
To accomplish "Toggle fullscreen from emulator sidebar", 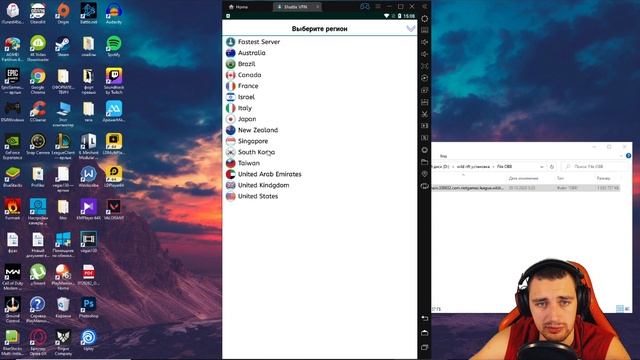I will [x=424, y=66].
